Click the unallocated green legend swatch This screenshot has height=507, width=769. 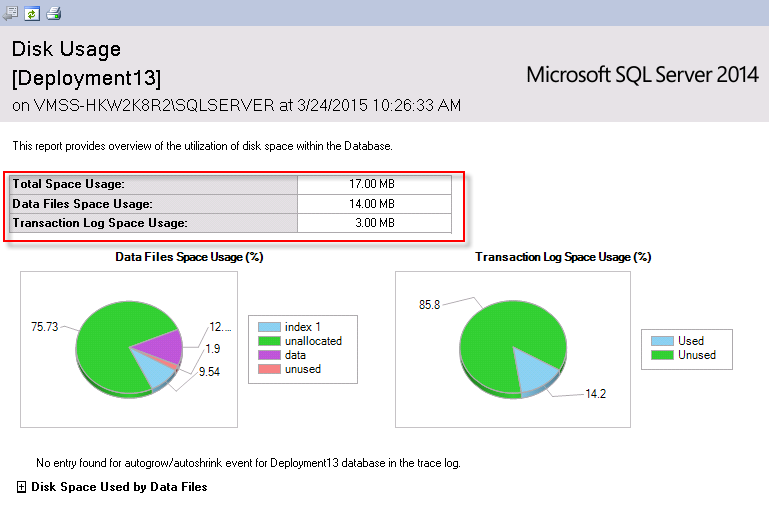click(x=269, y=341)
